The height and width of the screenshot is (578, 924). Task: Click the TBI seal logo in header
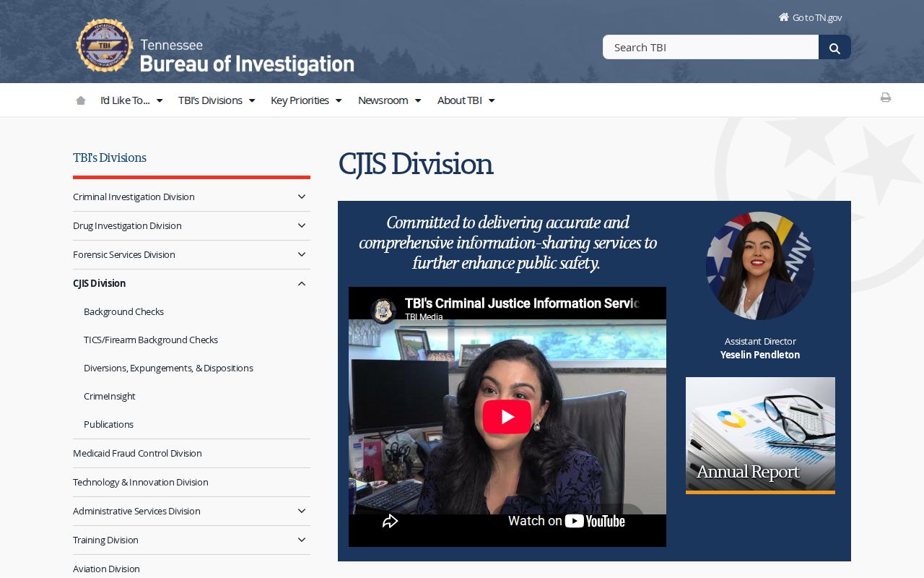pos(105,46)
